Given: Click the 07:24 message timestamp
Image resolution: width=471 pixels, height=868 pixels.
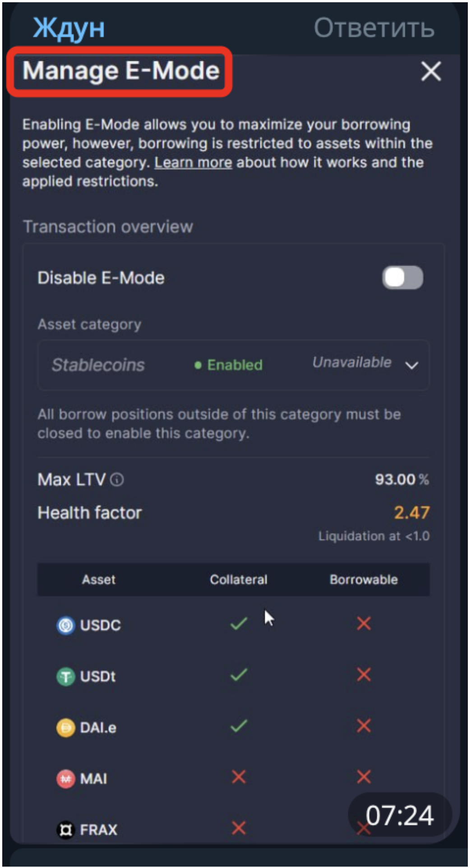Looking at the screenshot, I should pyautogui.click(x=400, y=816).
